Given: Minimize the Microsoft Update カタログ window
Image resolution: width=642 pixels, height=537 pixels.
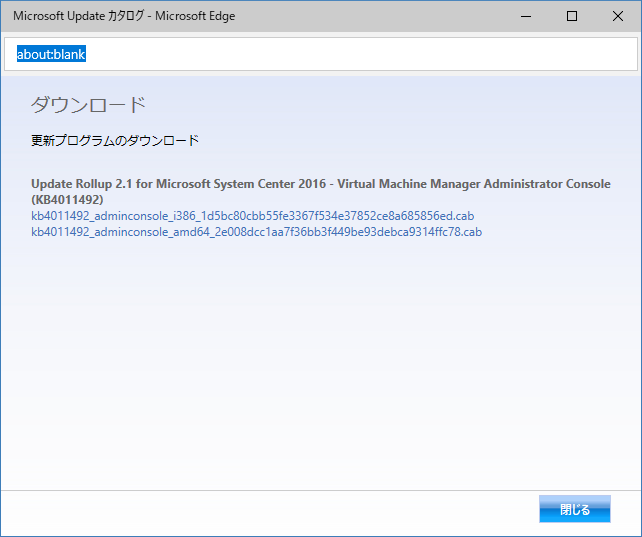Looking at the screenshot, I should click(x=526, y=16).
